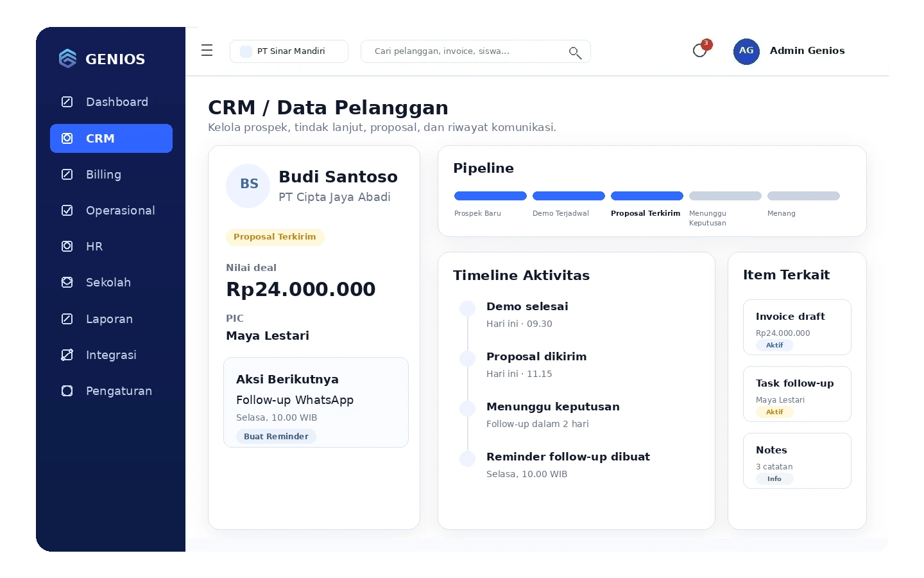Image resolution: width=924 pixels, height=578 pixels.
Task: Open the Laporan menu item
Action: coord(111,319)
